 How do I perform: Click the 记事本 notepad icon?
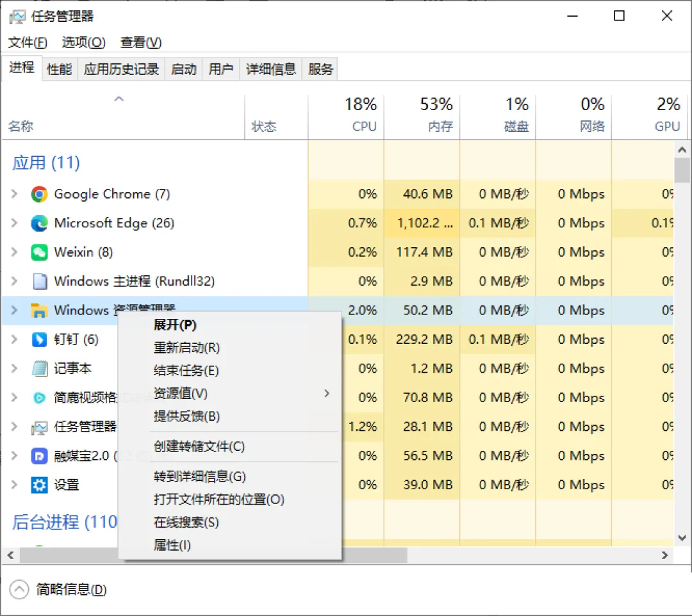(x=40, y=369)
